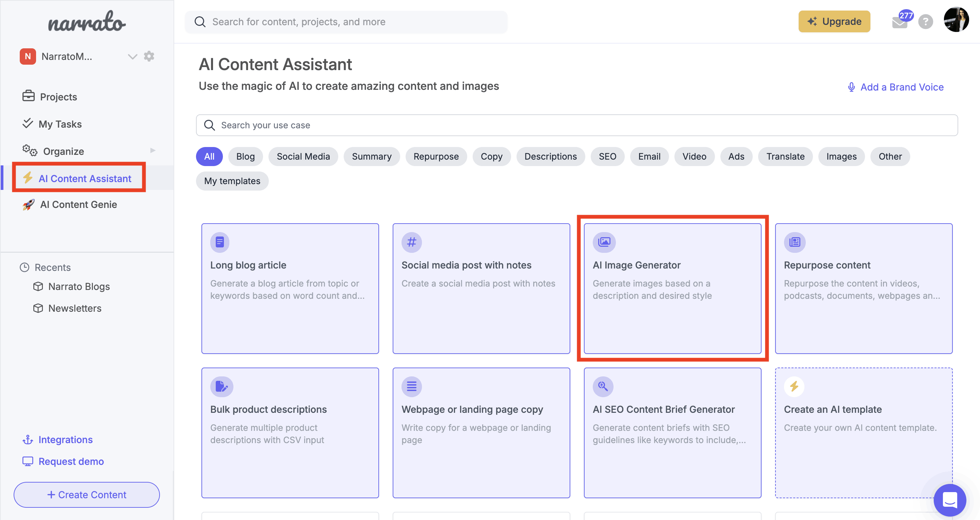Go to My Tasks
This screenshot has width=980, height=520.
[60, 124]
